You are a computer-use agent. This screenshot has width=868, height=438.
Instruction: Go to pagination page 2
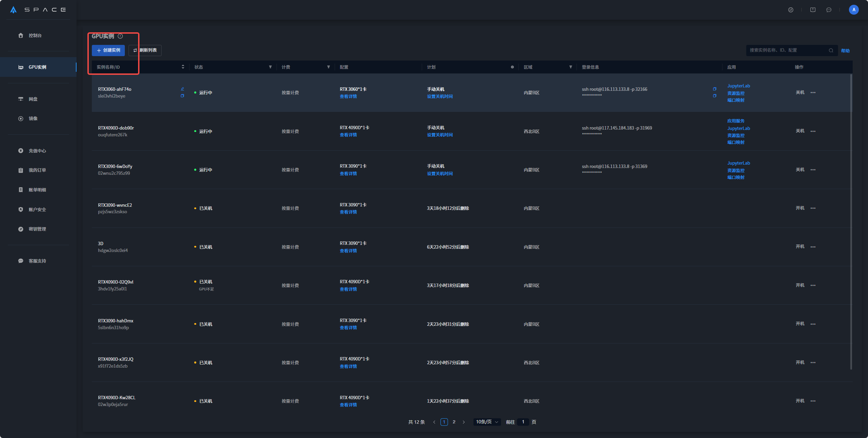(x=454, y=422)
